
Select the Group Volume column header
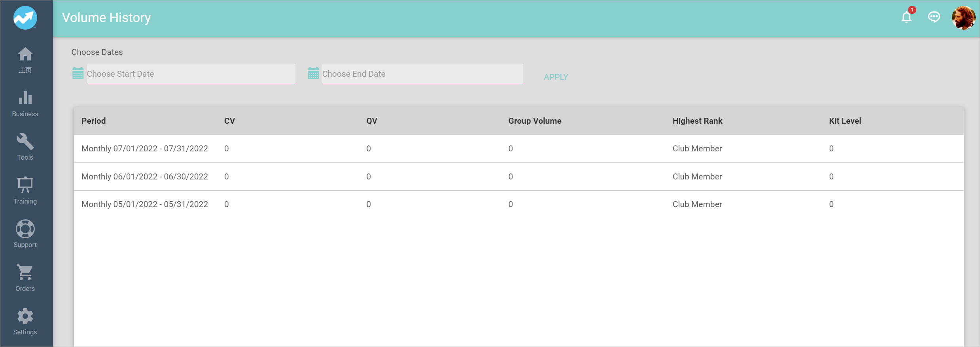coord(535,121)
